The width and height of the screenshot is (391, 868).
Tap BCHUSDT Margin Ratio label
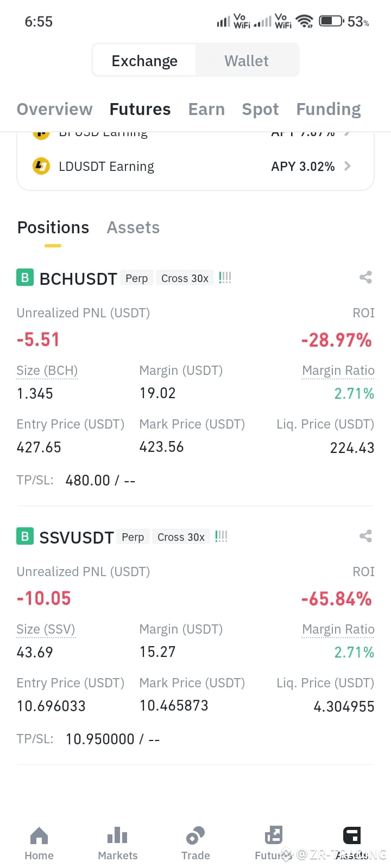coord(338,371)
